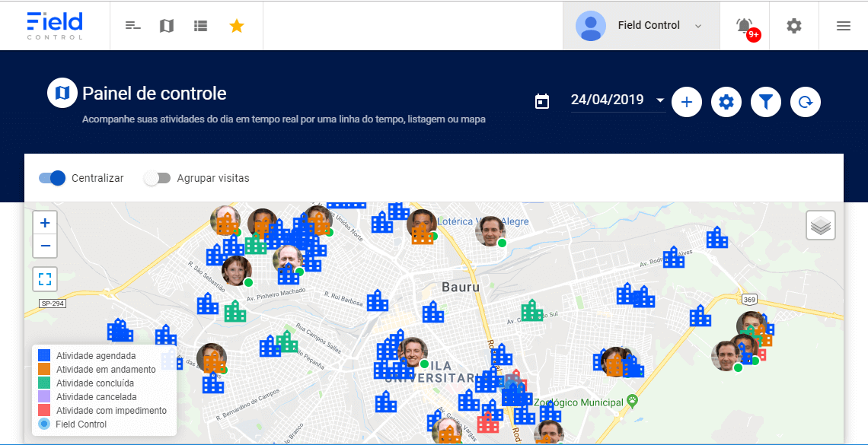Zoom out on the map

[x=46, y=246]
